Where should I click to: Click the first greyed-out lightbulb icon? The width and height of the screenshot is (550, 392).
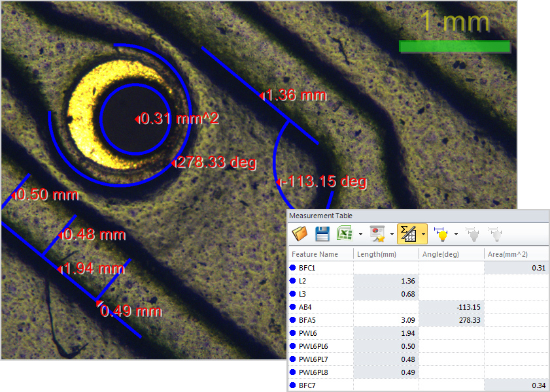click(472, 233)
